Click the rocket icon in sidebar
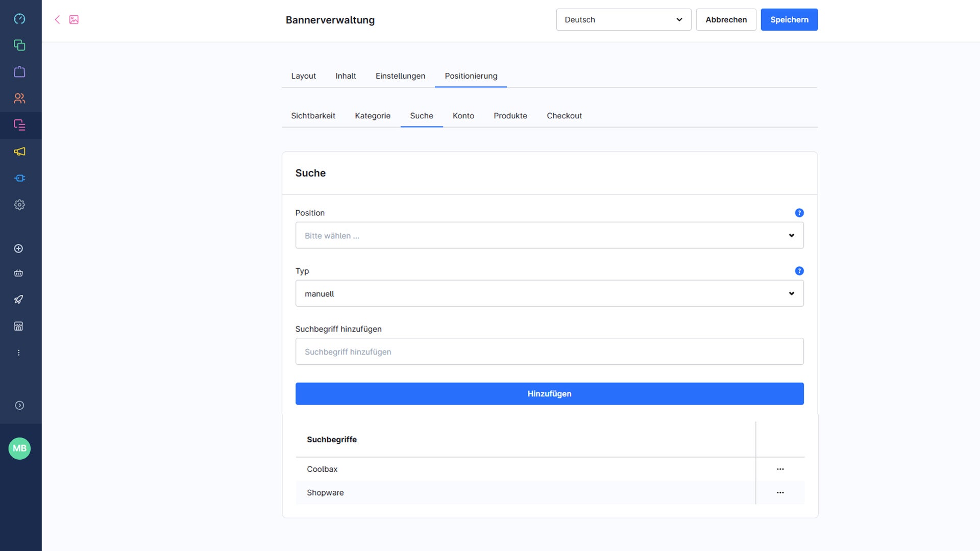 point(19,299)
